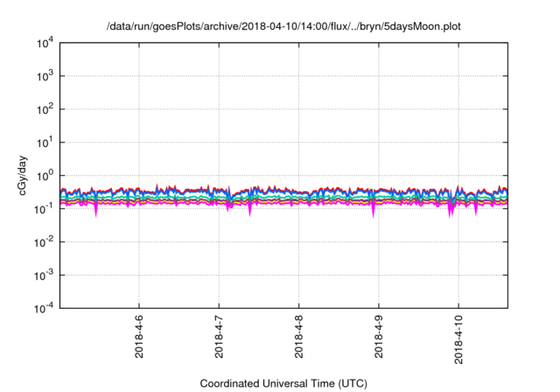Click the 10^-2 y-axis tick label
The image size is (560, 392).
click(x=42, y=241)
